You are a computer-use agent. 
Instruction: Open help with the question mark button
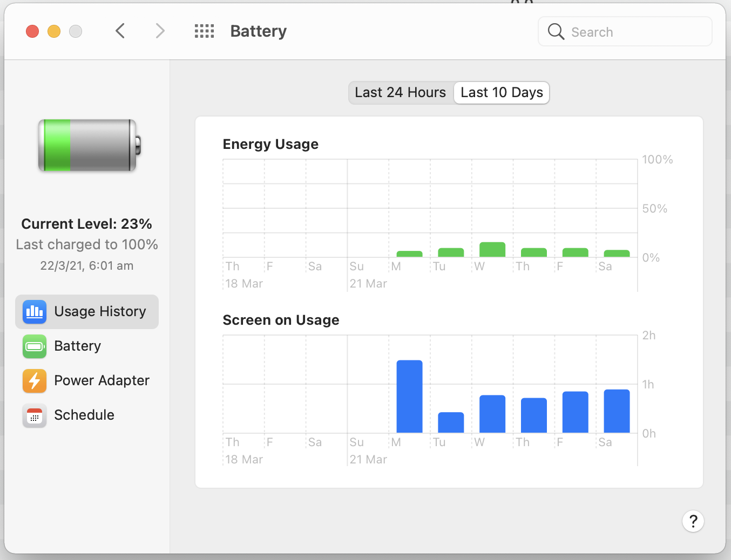(x=693, y=521)
